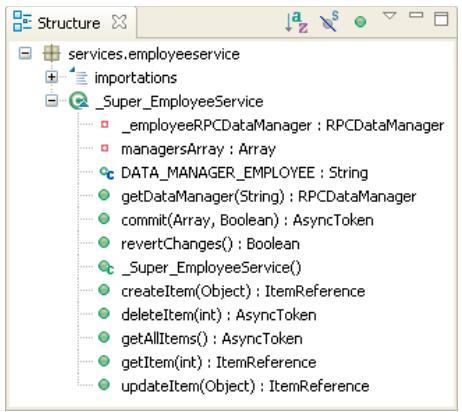Toggle the green circle filter icon
This screenshot has height=412, width=462.
click(360, 22)
